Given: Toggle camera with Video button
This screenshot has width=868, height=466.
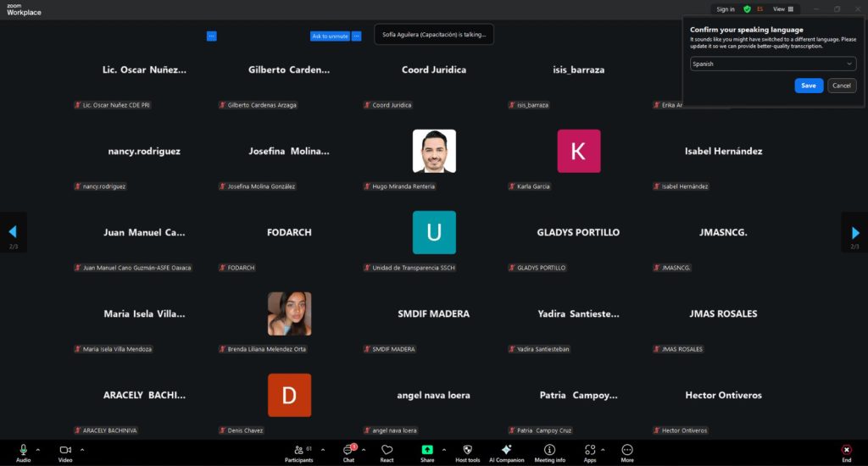Looking at the screenshot, I should click(65, 452).
